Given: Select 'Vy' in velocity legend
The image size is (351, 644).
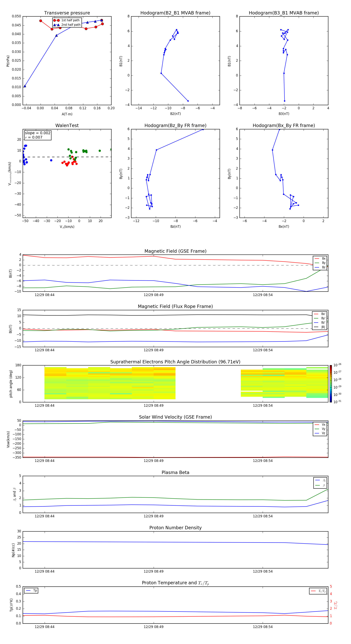Looking at the screenshot, I should tap(320, 429).
